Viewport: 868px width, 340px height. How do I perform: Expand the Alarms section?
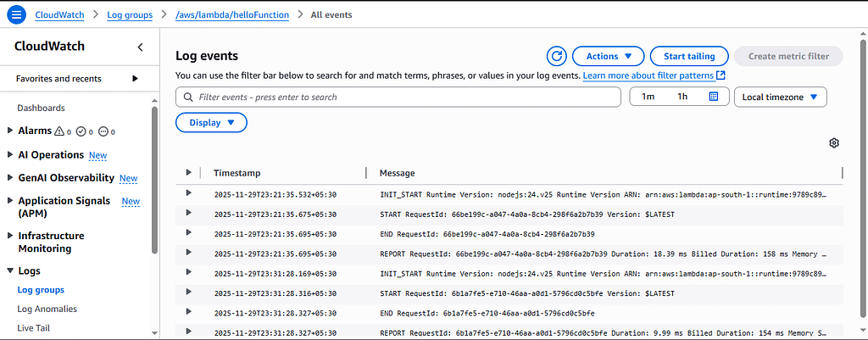coord(10,131)
